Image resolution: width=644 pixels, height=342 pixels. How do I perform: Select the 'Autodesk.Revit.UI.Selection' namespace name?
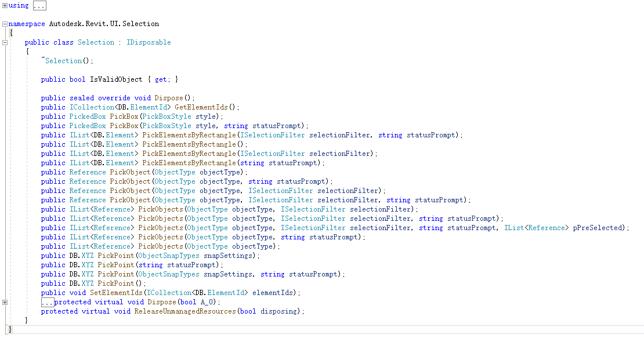point(104,24)
